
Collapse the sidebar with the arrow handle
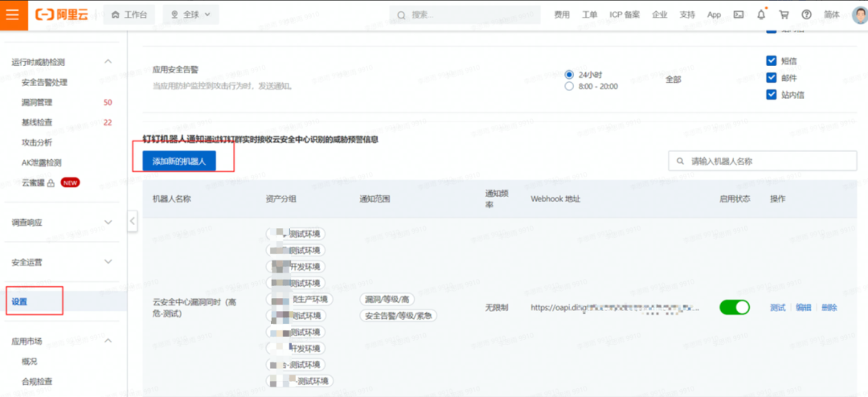click(133, 221)
